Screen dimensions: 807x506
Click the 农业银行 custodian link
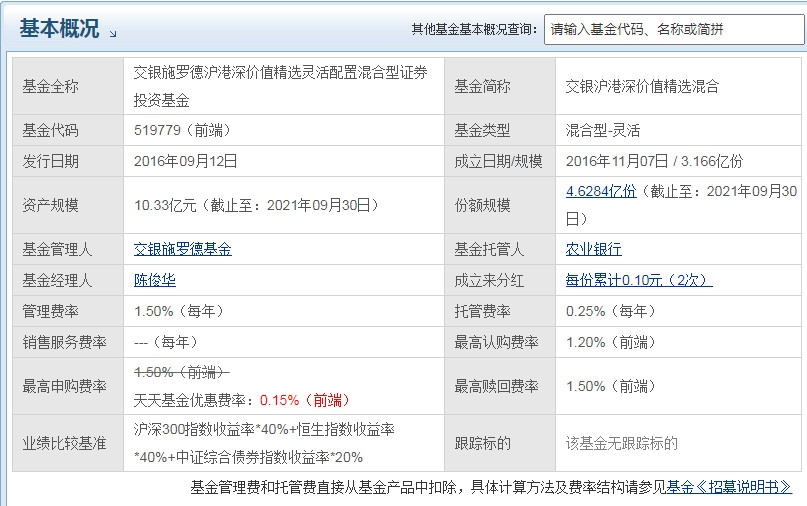point(593,249)
